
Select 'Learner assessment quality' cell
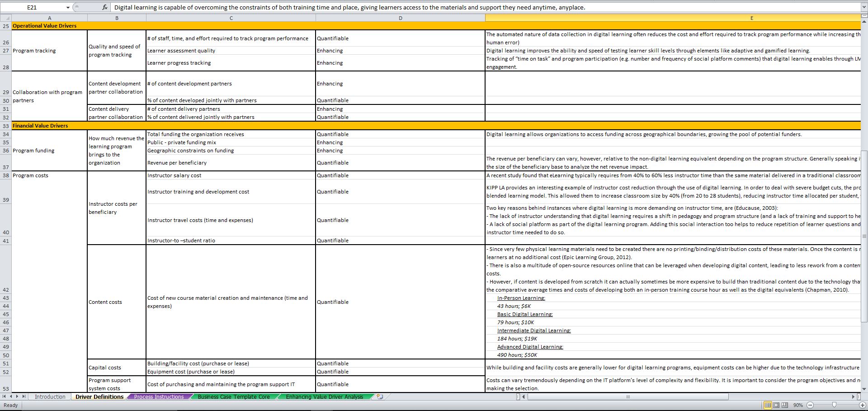click(231, 51)
